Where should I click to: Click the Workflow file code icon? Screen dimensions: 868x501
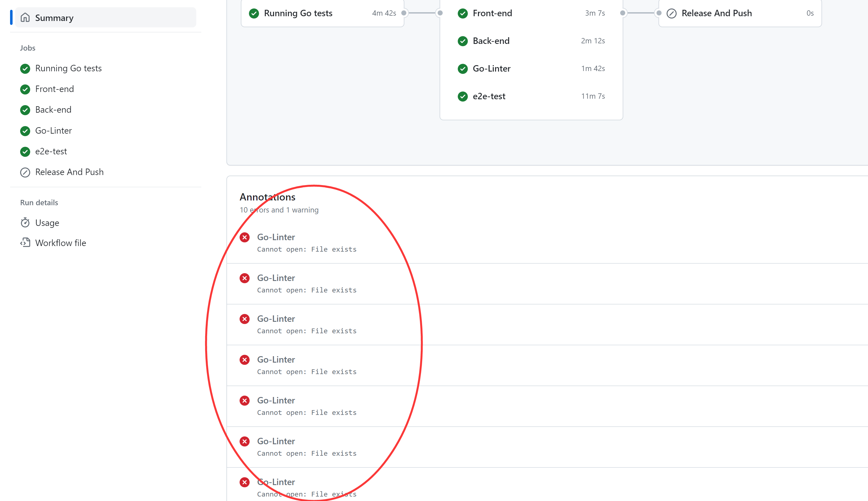(25, 243)
